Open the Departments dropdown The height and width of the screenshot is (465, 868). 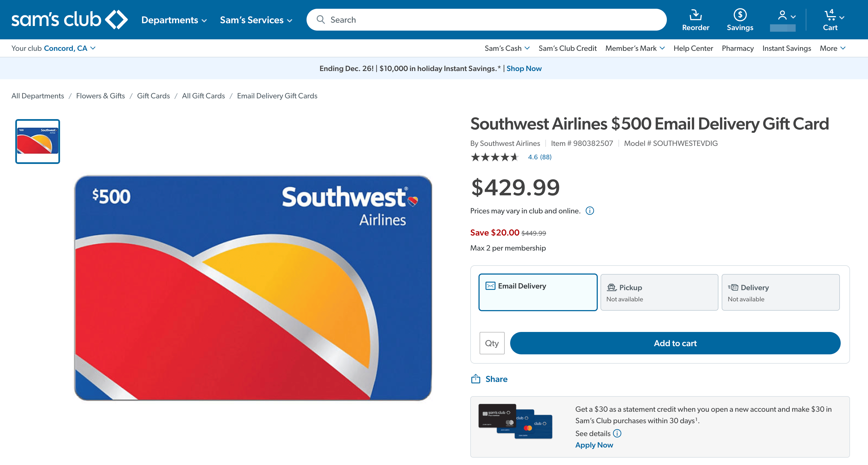click(x=174, y=20)
